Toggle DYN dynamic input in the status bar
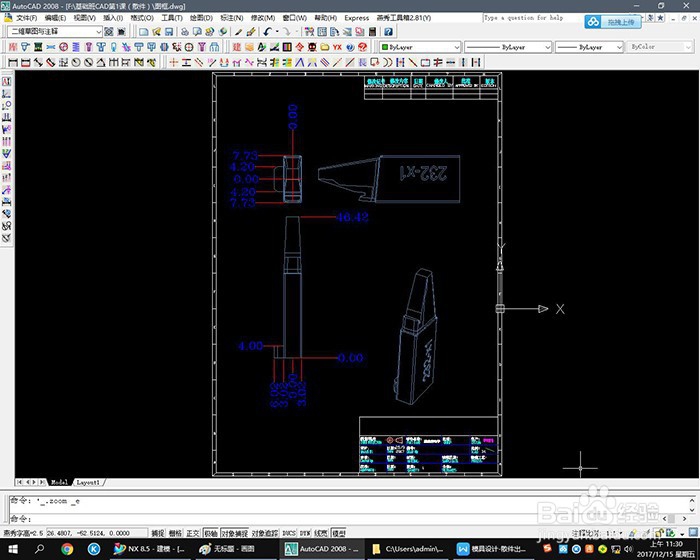The image size is (700, 560). point(305,533)
